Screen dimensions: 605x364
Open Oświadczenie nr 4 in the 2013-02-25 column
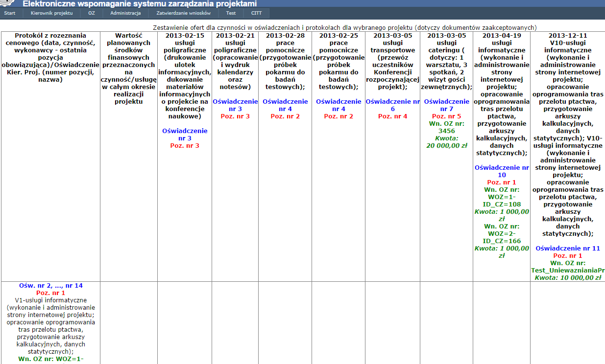click(x=339, y=105)
